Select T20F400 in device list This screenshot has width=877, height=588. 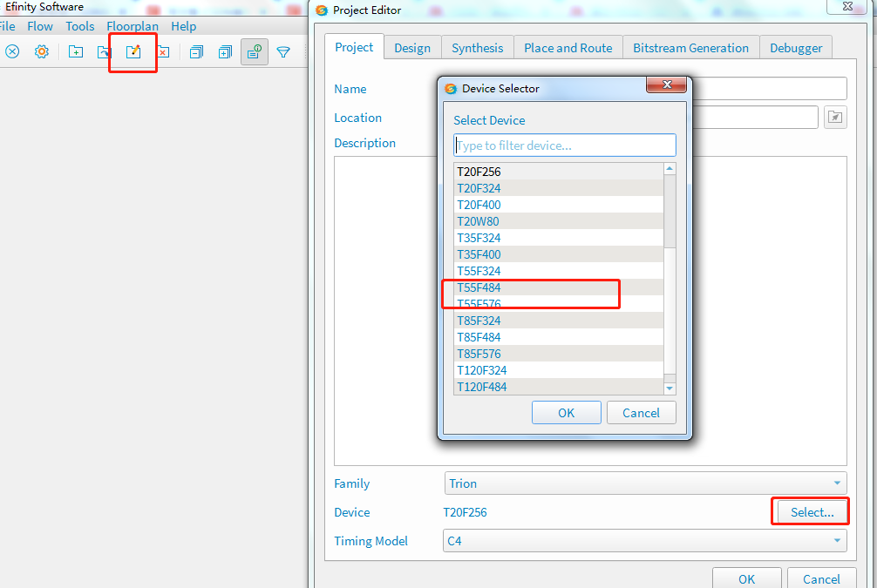click(x=559, y=205)
